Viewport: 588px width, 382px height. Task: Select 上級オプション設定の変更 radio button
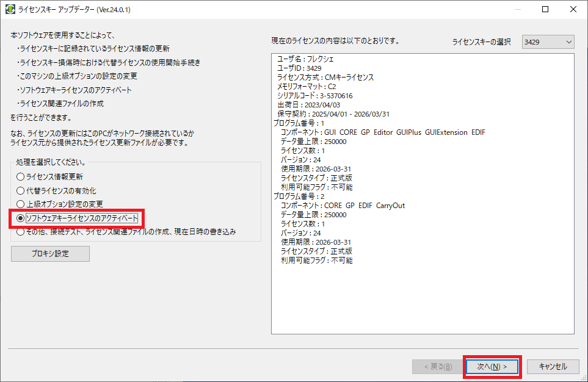click(21, 204)
